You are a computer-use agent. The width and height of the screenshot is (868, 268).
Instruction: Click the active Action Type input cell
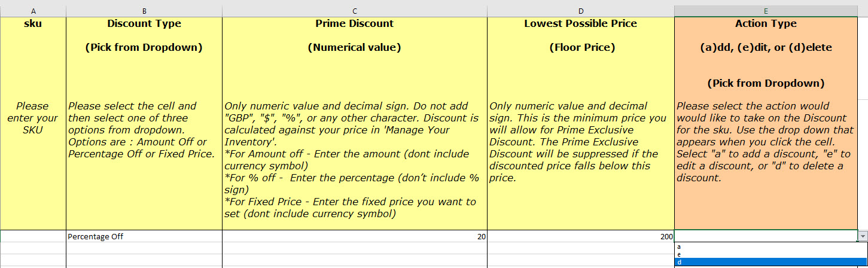click(x=766, y=236)
